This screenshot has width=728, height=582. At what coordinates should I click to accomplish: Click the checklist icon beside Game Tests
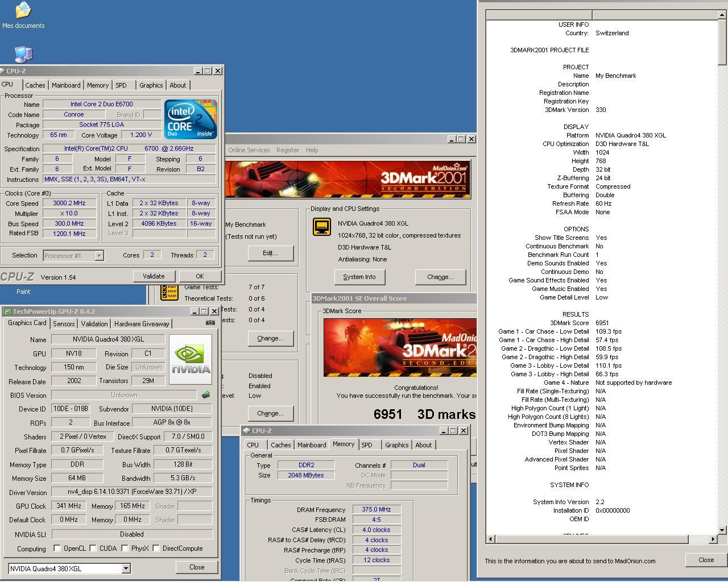(169, 292)
